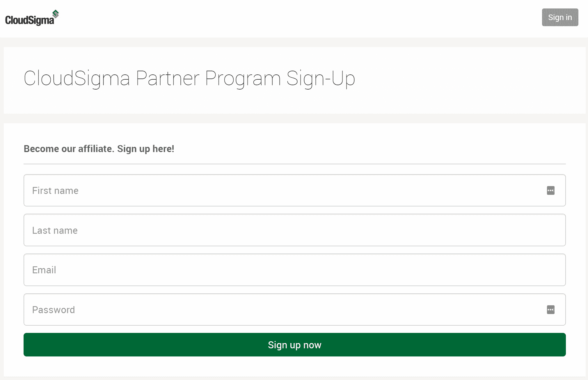Open the Sign in option at top right
The width and height of the screenshot is (588, 380).
tap(559, 17)
